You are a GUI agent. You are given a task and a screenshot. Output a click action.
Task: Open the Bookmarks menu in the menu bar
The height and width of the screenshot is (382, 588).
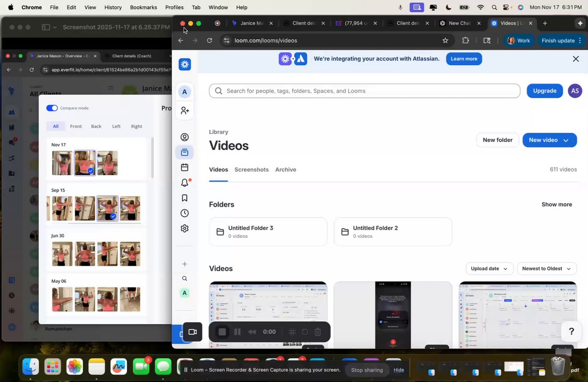(x=143, y=7)
